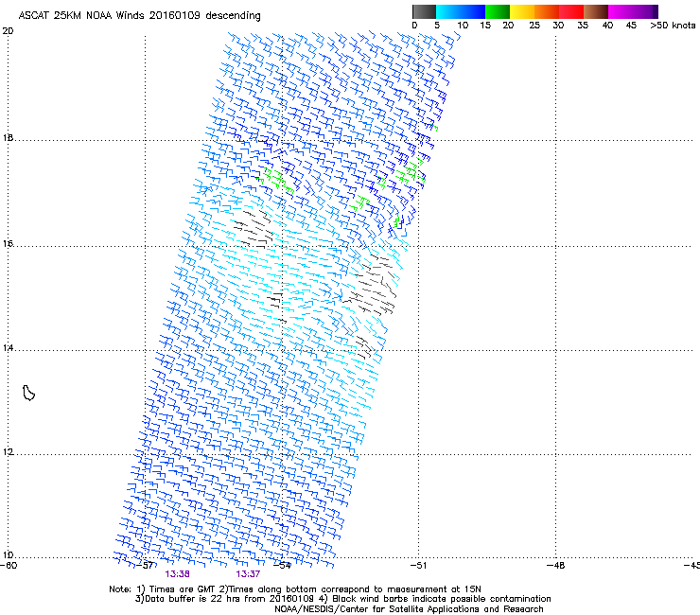Click the purple 13:37 swath time
Viewport: 700px width, 615px height.
point(248,574)
